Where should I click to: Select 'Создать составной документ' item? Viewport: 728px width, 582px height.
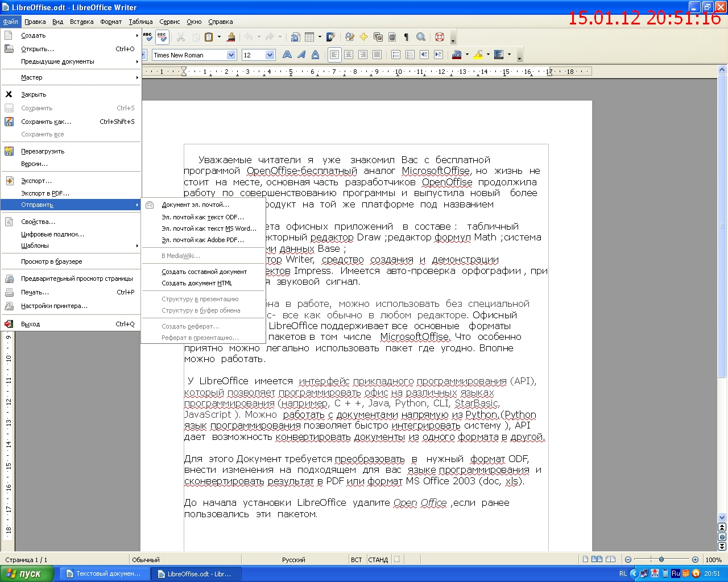pyautogui.click(x=204, y=272)
